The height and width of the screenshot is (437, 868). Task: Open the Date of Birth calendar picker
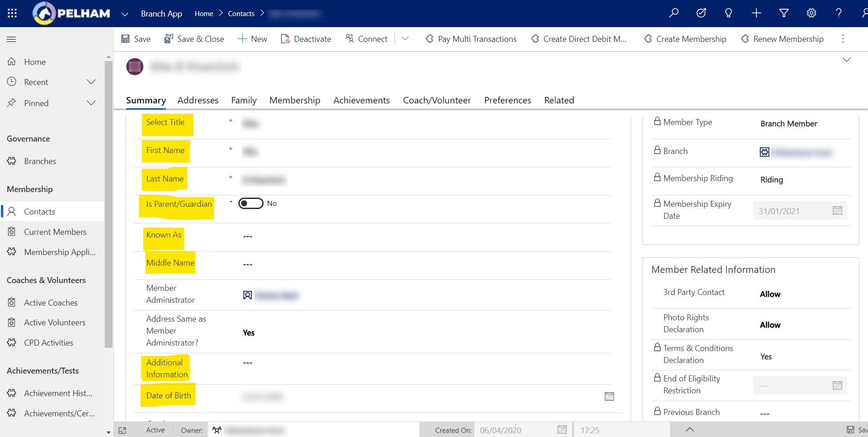[x=609, y=396]
